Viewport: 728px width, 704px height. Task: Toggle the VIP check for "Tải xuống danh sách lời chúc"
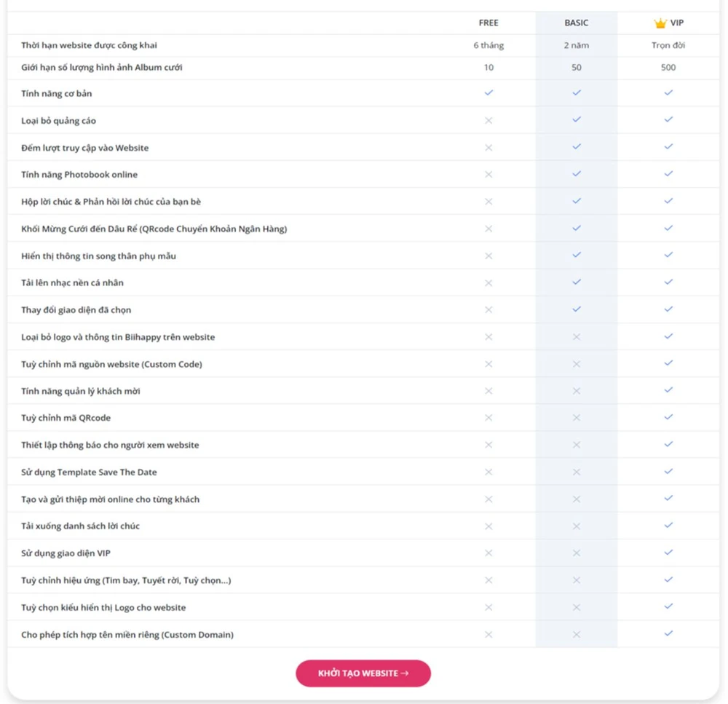[668, 526]
